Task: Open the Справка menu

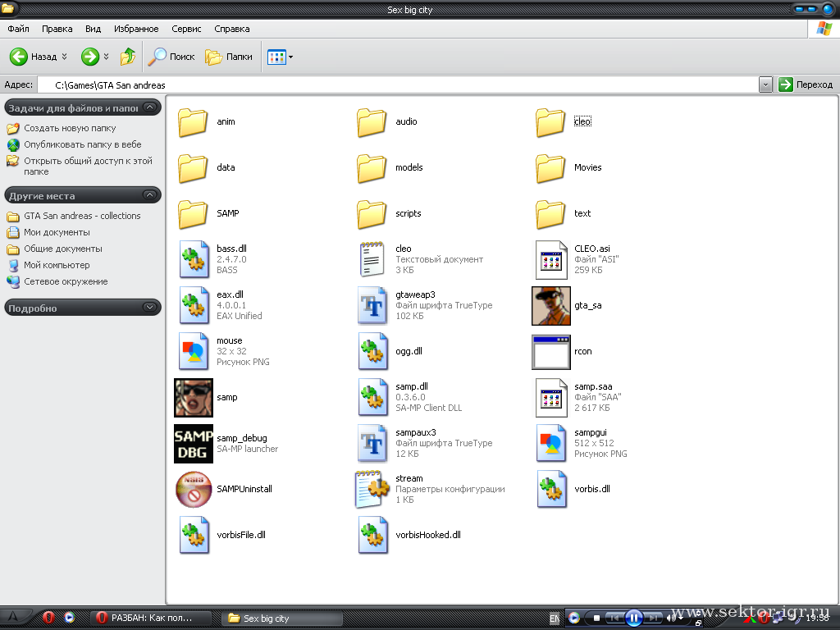Action: coord(232,29)
